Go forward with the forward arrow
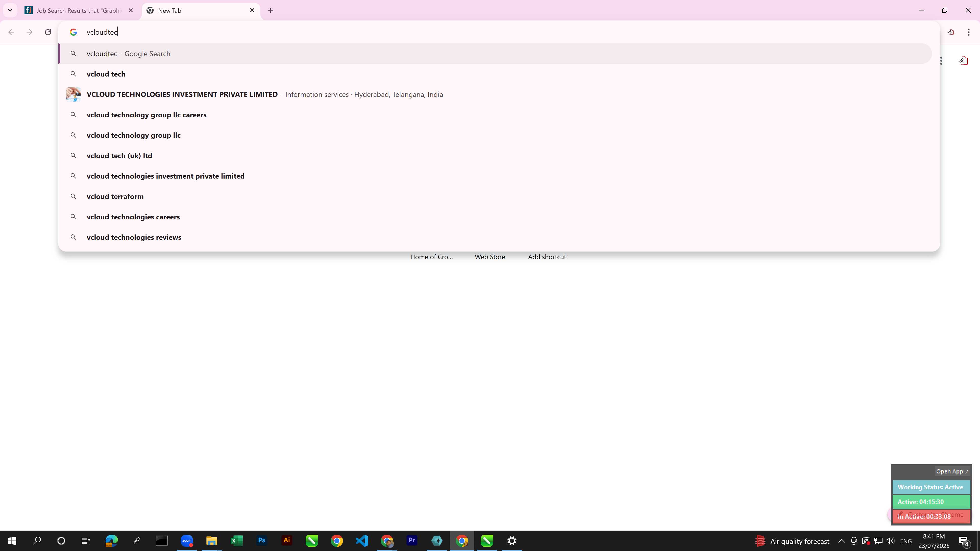 point(29,32)
